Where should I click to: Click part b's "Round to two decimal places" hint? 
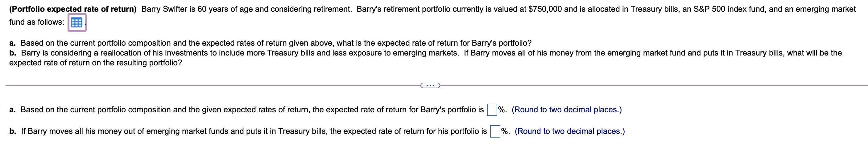click(569, 131)
